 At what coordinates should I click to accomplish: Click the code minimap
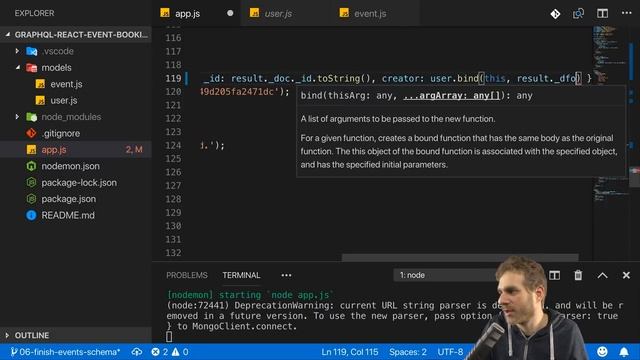tap(611, 114)
